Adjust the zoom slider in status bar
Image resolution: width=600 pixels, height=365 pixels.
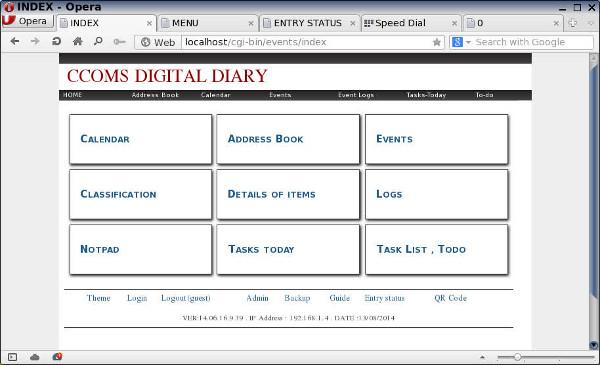click(x=517, y=357)
